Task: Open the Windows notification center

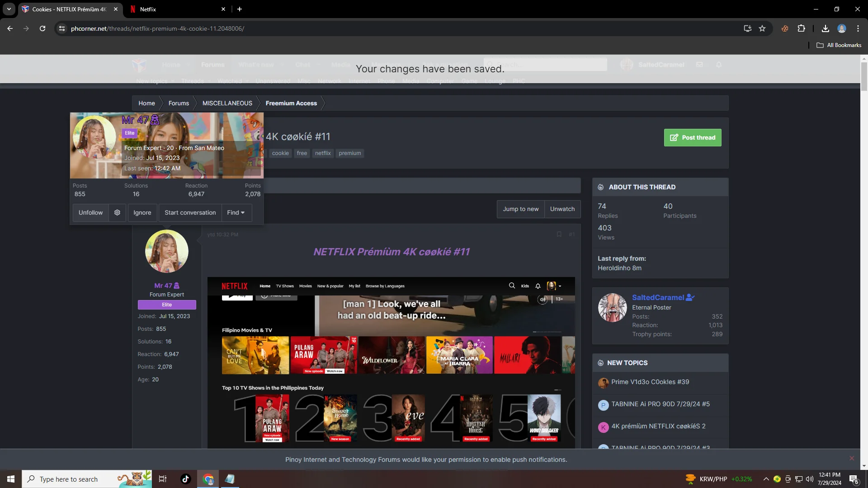Action: click(854, 479)
